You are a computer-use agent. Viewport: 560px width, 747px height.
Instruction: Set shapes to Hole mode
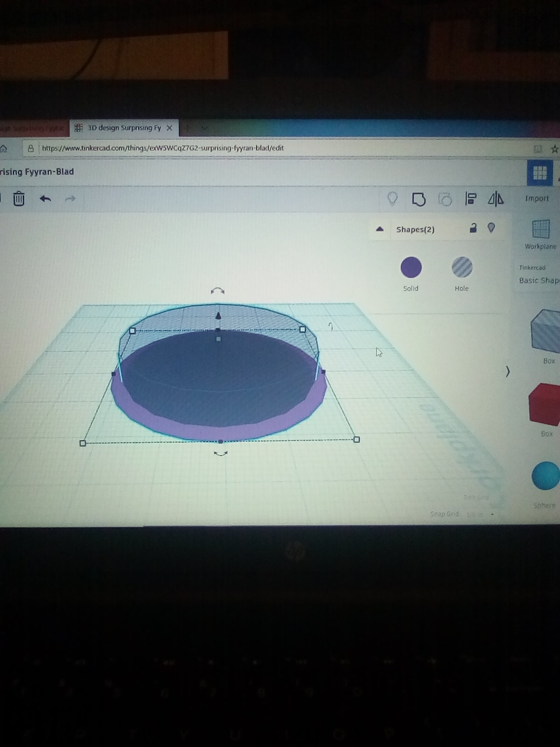[x=462, y=268]
